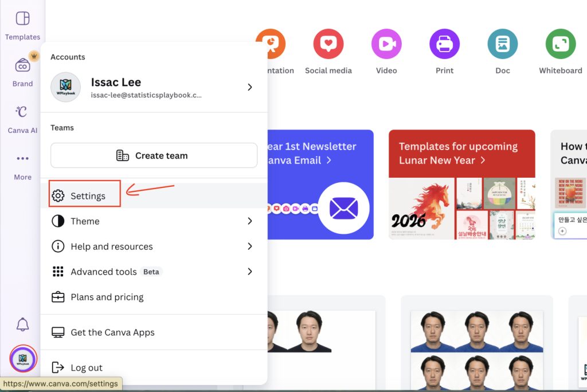This screenshot has width=587, height=392.
Task: Click the Video label text
Action: [x=386, y=70]
